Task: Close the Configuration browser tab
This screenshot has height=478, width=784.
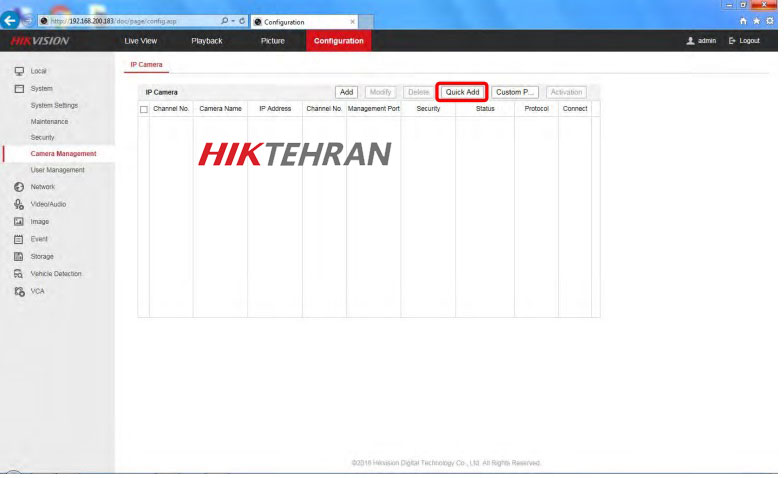Action: [352, 22]
